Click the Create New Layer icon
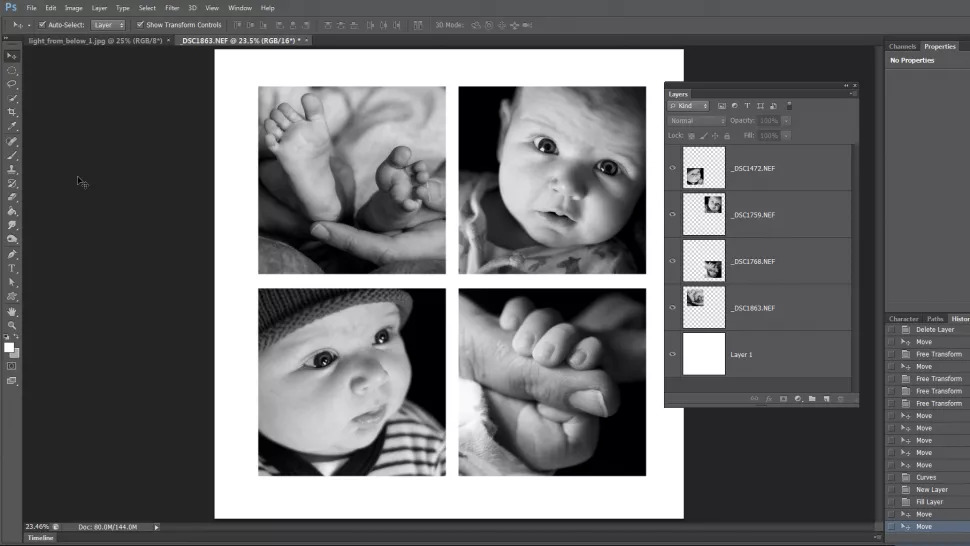The image size is (970, 546). (x=826, y=399)
